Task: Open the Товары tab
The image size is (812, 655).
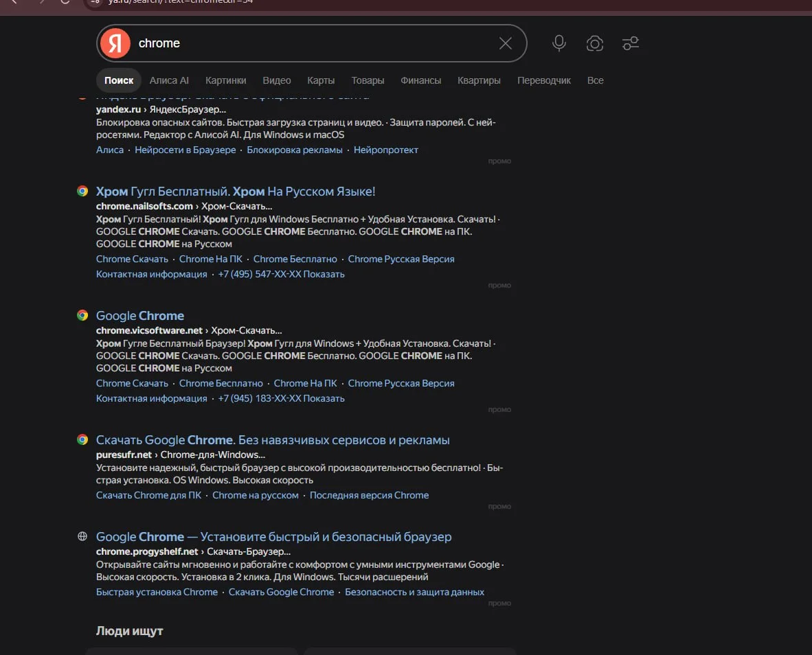Action: point(368,81)
